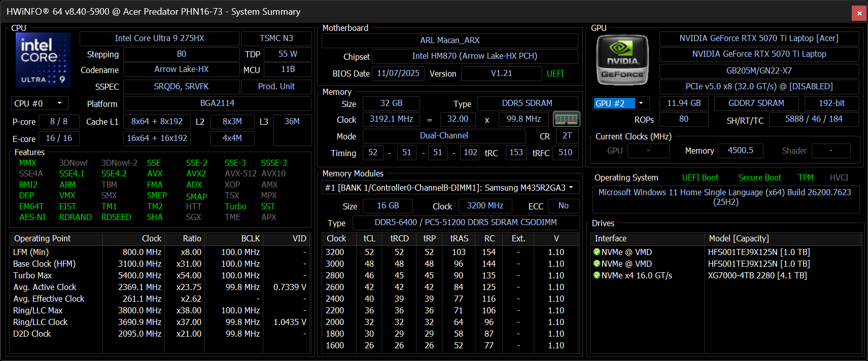
Task: Click the 192-bit bus width field
Action: pyautogui.click(x=831, y=103)
